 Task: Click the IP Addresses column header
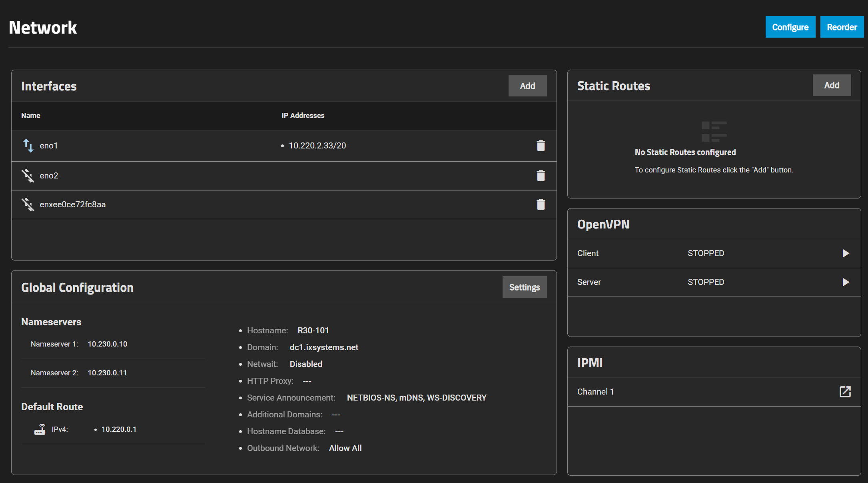click(303, 116)
